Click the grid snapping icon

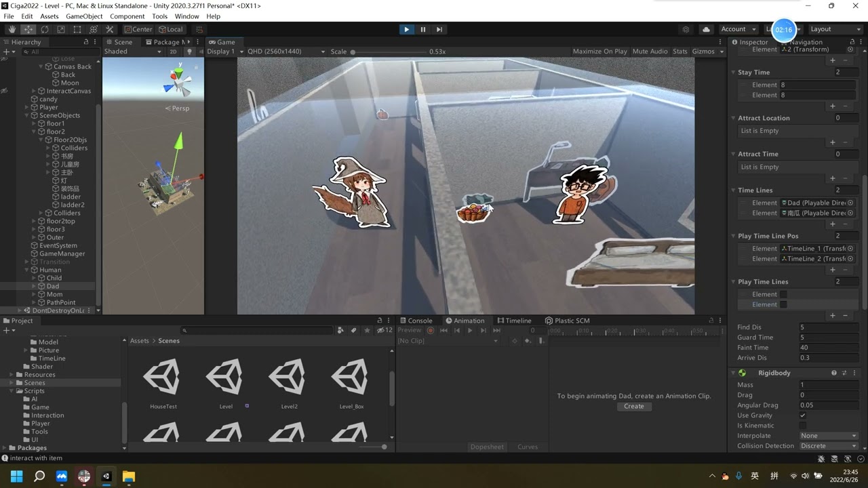pyautogui.click(x=199, y=29)
